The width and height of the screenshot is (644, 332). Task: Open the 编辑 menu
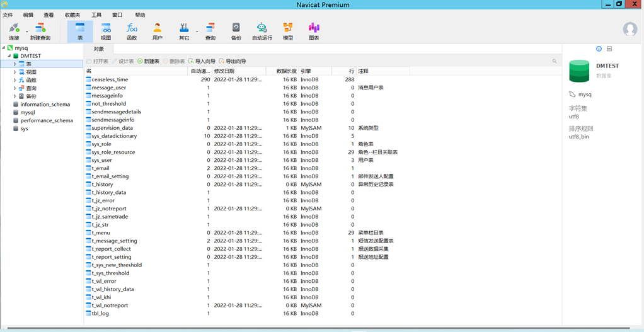pyautogui.click(x=28, y=15)
